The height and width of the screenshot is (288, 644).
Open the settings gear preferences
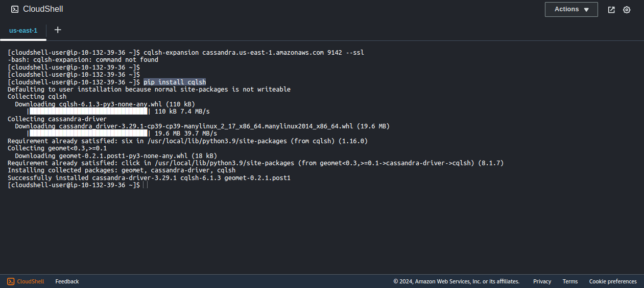point(627,10)
